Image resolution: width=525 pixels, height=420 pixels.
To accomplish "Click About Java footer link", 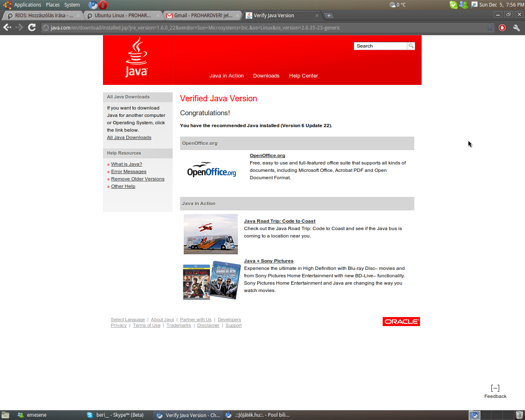I will pyautogui.click(x=162, y=320).
